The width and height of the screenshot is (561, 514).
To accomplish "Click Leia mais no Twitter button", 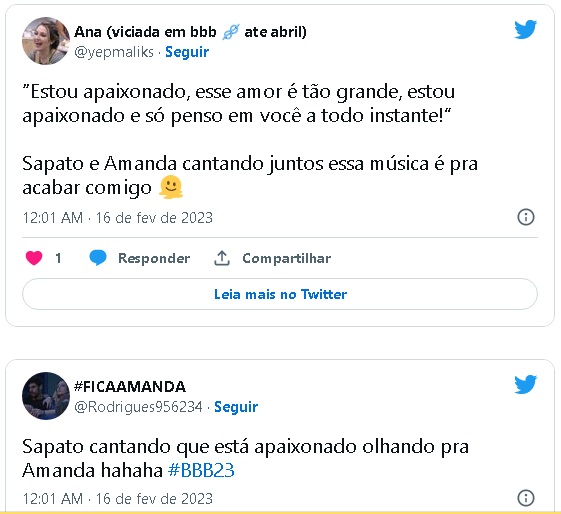I will [x=280, y=294].
